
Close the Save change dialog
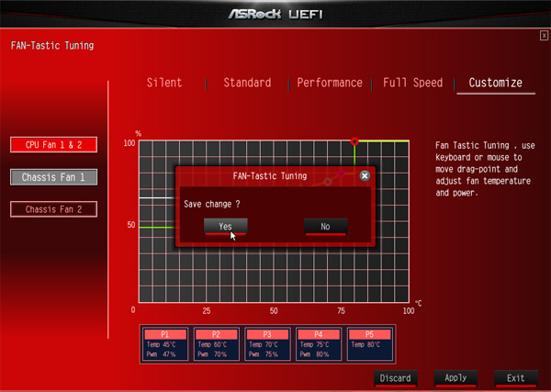pyautogui.click(x=365, y=175)
